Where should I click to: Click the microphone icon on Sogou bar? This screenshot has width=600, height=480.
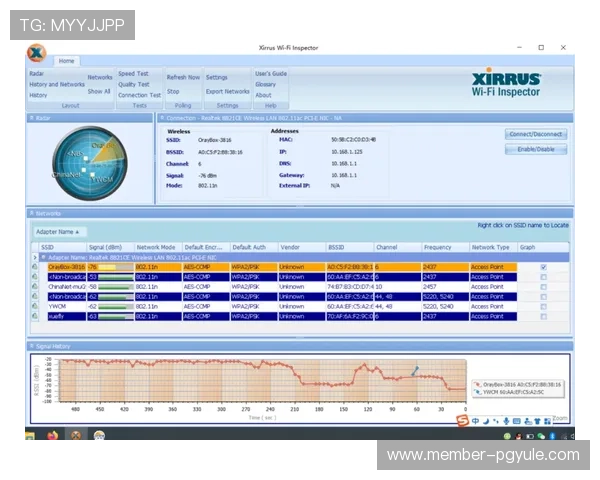click(506, 421)
